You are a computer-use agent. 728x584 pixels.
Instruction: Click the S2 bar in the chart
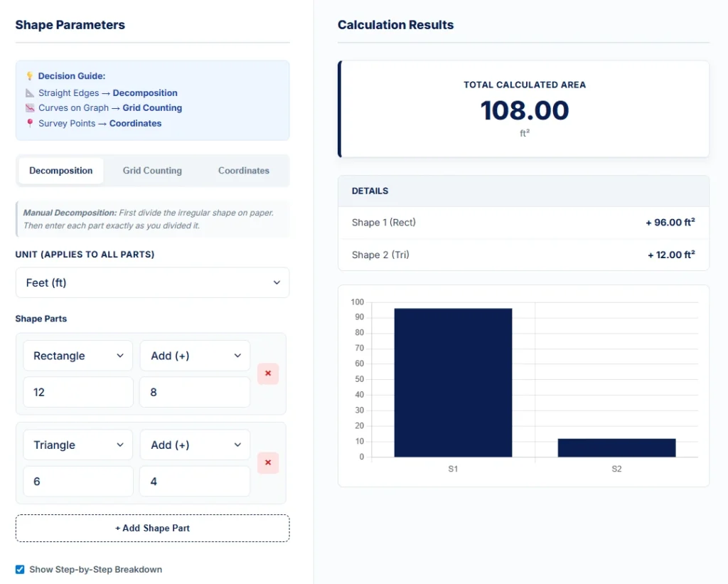pos(616,447)
